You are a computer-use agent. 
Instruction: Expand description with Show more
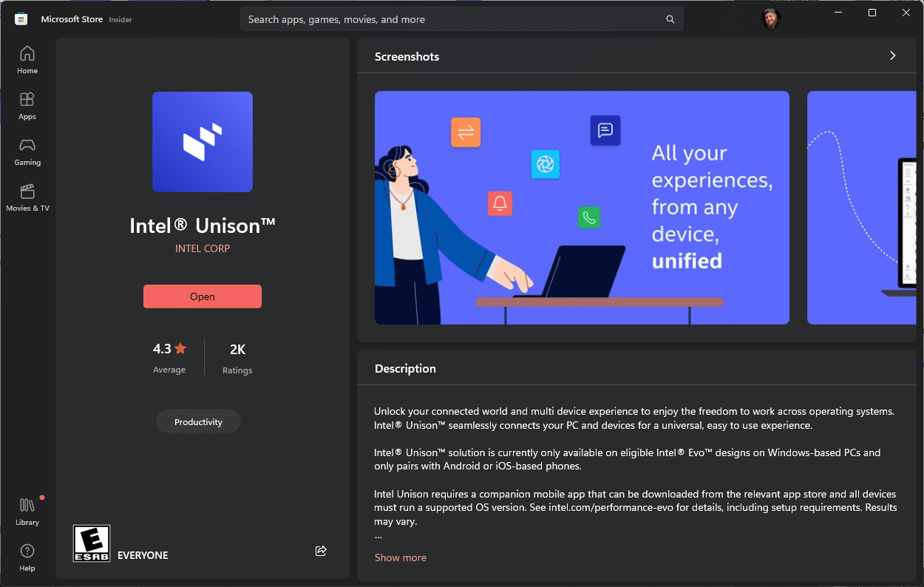401,557
